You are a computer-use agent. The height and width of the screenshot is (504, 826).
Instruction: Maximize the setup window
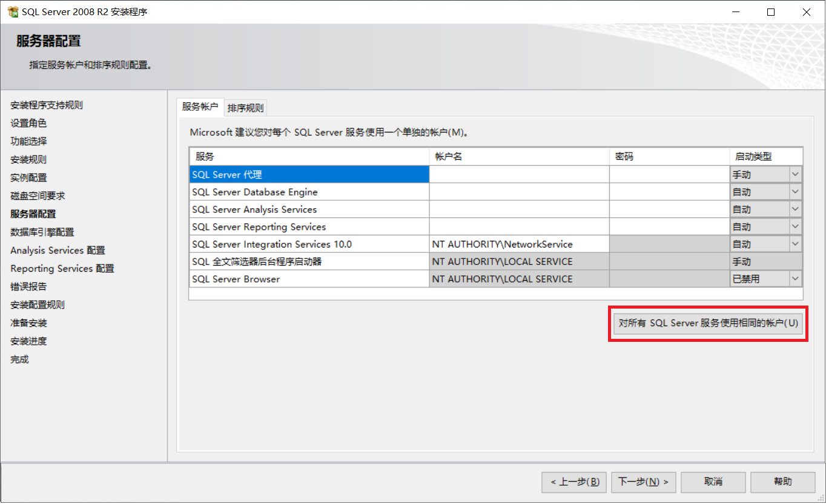[771, 11]
